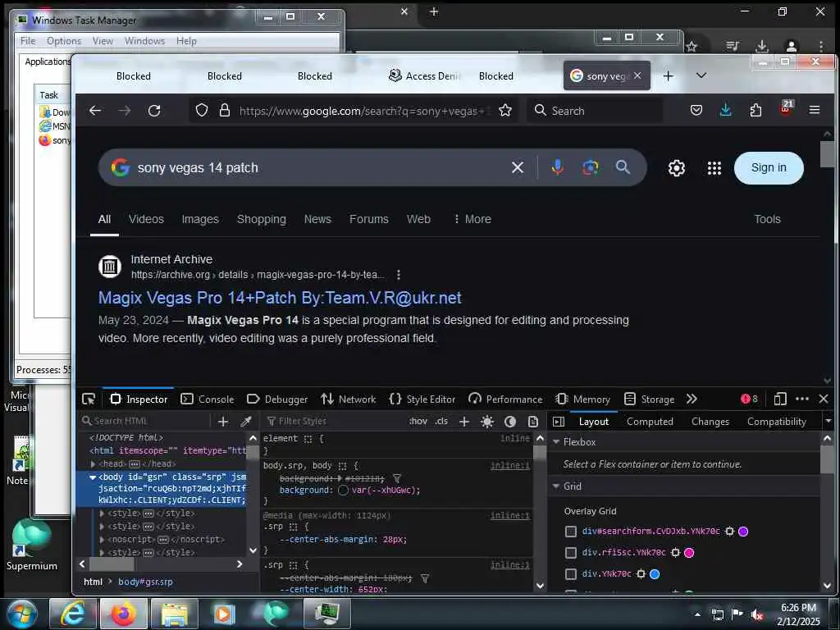This screenshot has width=840, height=630.
Task: Switch to the Changes sidebar tab
Action: pyautogui.click(x=710, y=422)
